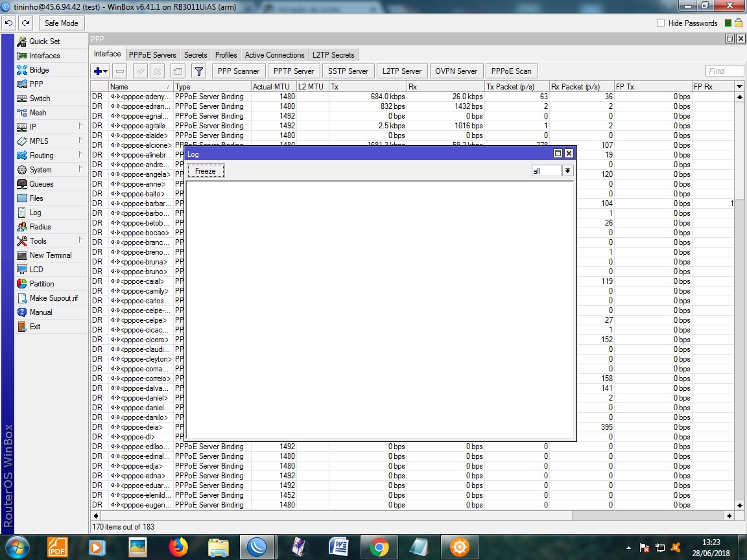This screenshot has height=560, width=747.
Task: Expand the MPLS submenu
Action: [80, 141]
